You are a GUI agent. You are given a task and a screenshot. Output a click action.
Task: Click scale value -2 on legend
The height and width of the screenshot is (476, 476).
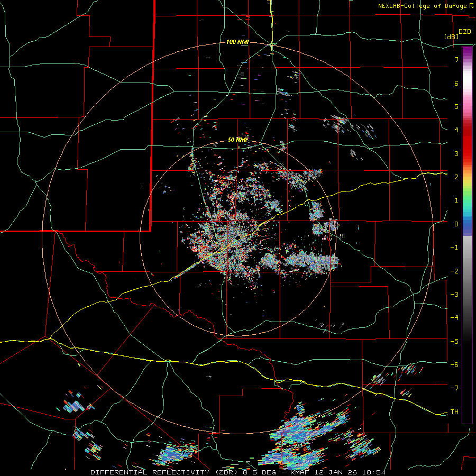tap(454, 271)
